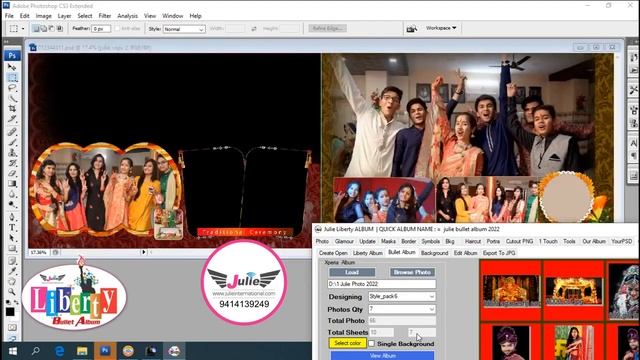Viewport: 640px width, 360px height.
Task: Open status bar info arrow
Action: tap(143, 252)
